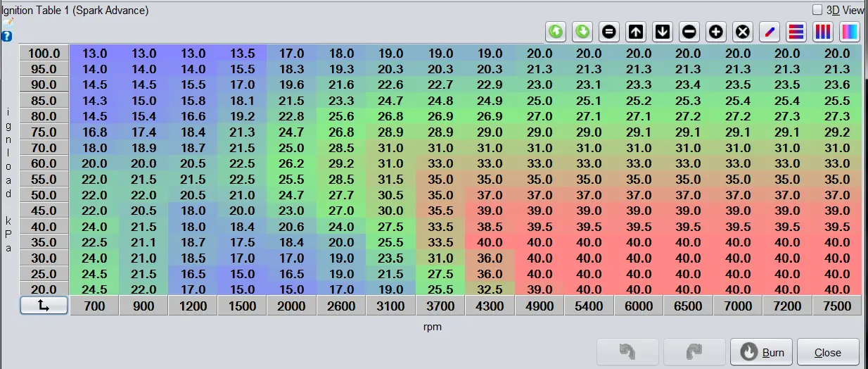Select the 45.0 kPa load bin
The width and height of the screenshot is (868, 369).
[x=44, y=211]
